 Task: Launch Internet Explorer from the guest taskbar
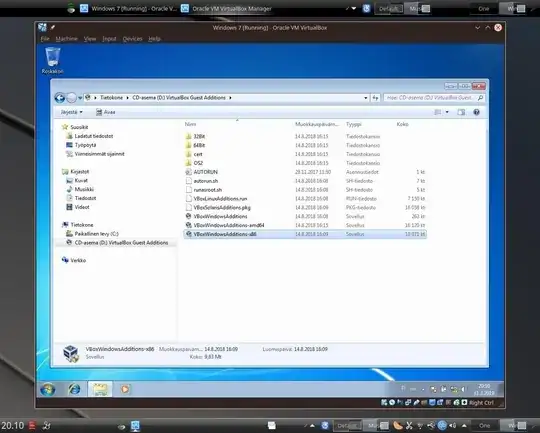(74, 389)
